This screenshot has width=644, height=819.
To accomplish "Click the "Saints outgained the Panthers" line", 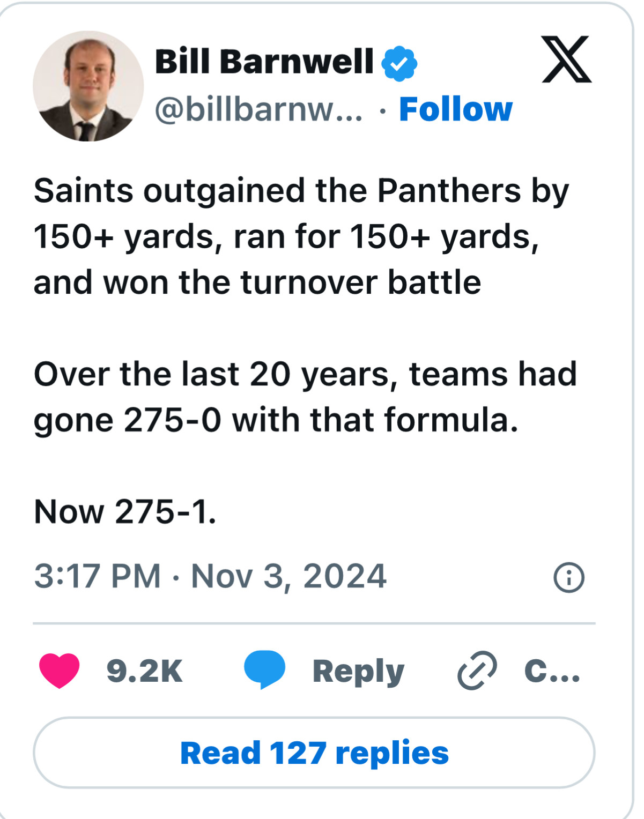I will (x=301, y=190).
